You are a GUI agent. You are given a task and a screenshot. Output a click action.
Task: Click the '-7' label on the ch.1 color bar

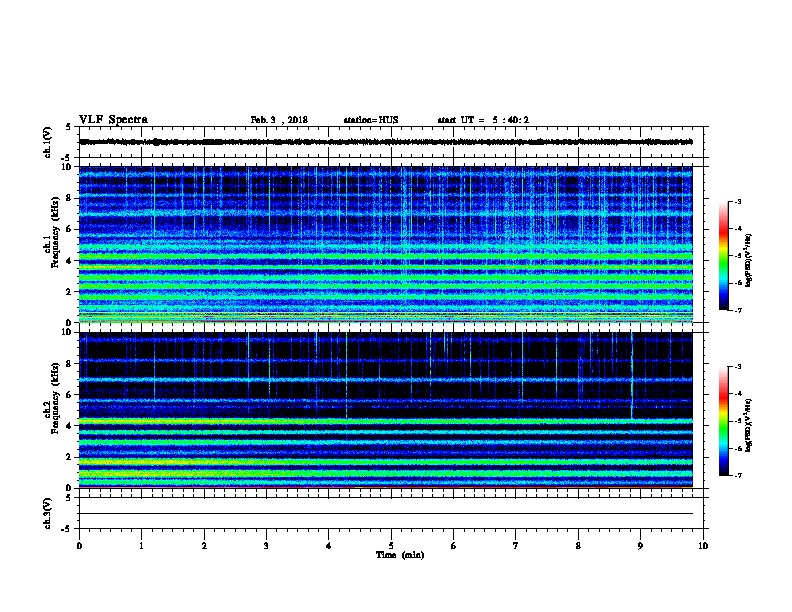(738, 310)
